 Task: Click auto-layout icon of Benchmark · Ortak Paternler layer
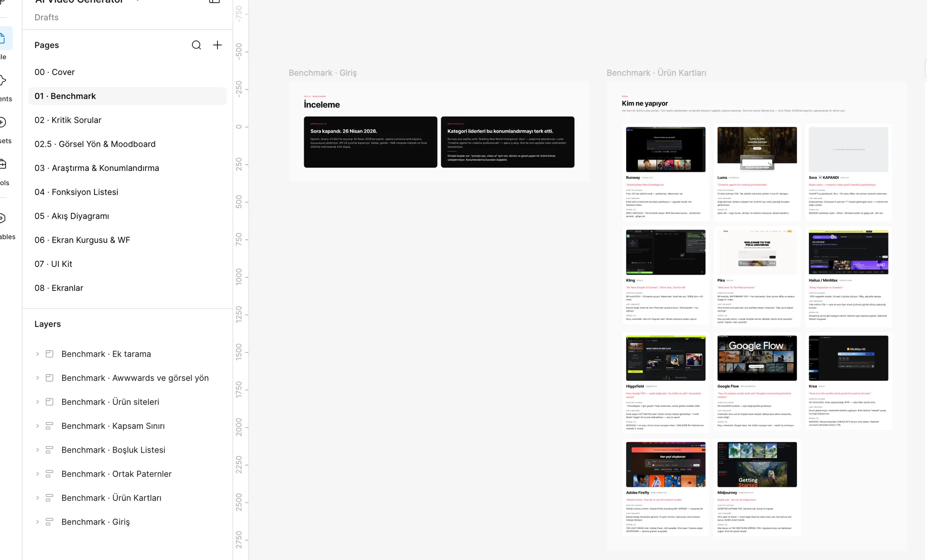point(50,474)
